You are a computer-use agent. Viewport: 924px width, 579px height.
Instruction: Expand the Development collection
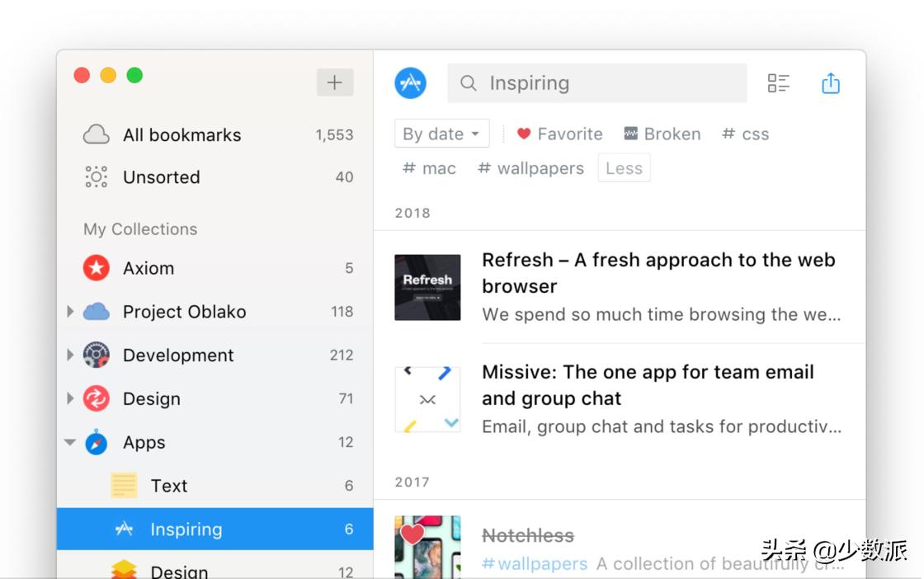click(x=70, y=355)
